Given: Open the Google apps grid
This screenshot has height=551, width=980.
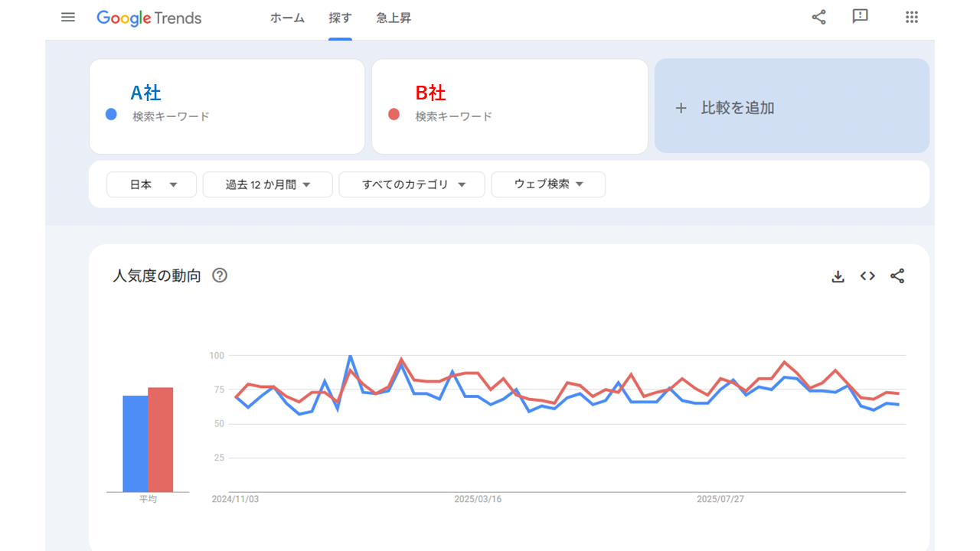Looking at the screenshot, I should pos(911,18).
